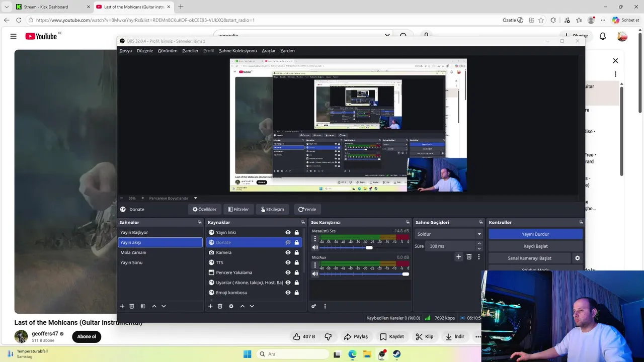
Task: Move the source up using the Kaynaklar up arrow
Action: [x=242, y=306]
